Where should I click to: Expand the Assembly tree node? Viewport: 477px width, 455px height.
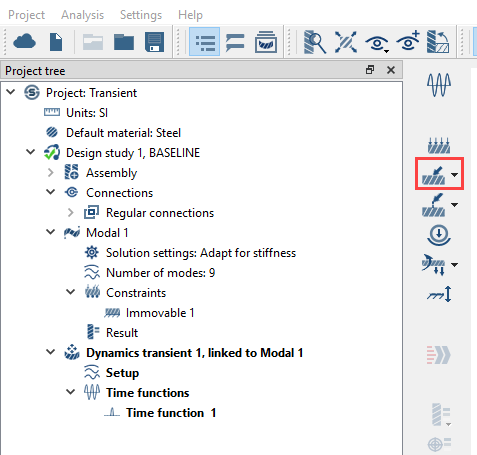50,173
